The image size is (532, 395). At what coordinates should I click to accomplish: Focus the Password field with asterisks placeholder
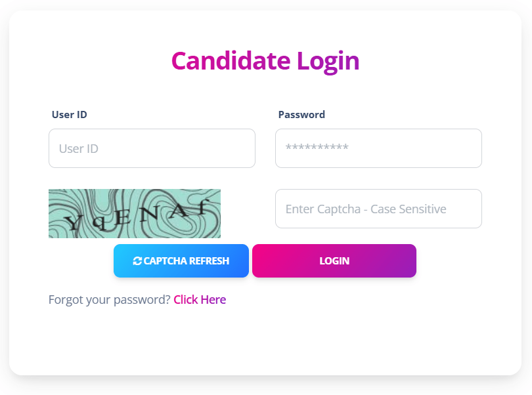[379, 148]
